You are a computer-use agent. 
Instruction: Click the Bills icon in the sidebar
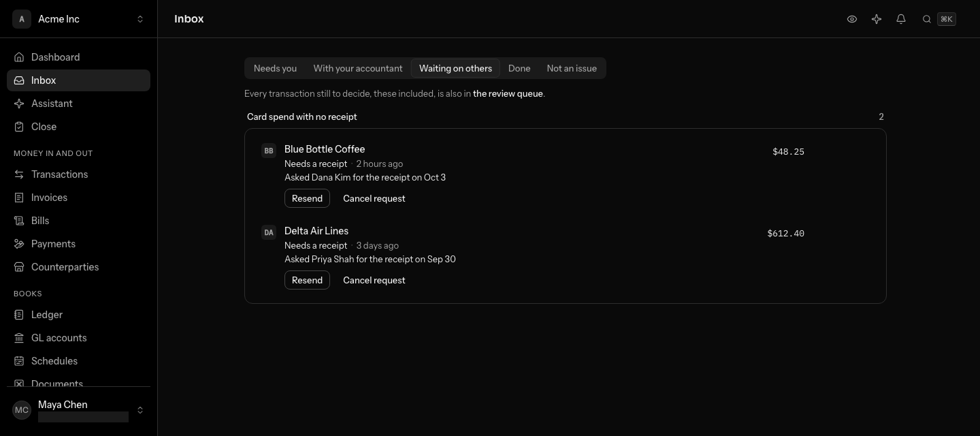click(19, 221)
